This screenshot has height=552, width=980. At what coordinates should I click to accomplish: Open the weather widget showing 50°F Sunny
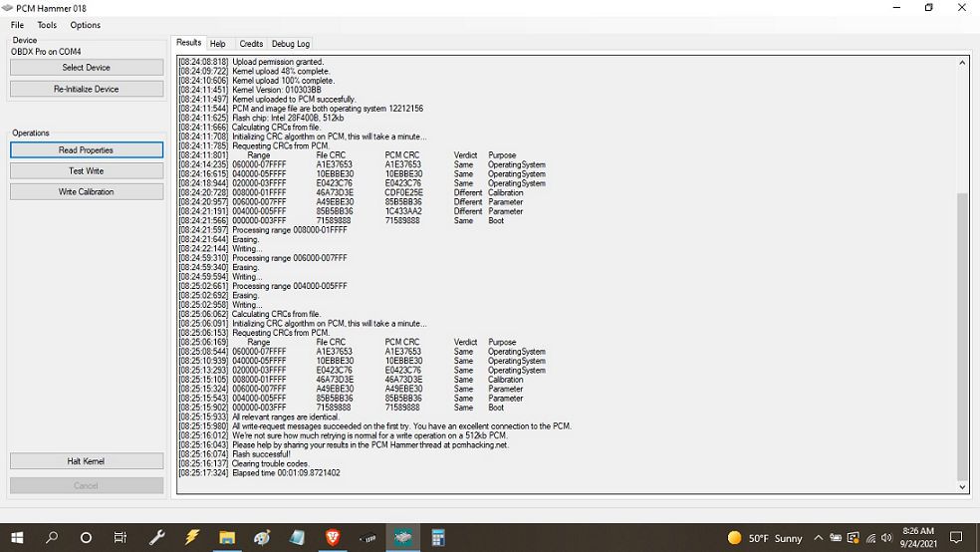coord(765,538)
